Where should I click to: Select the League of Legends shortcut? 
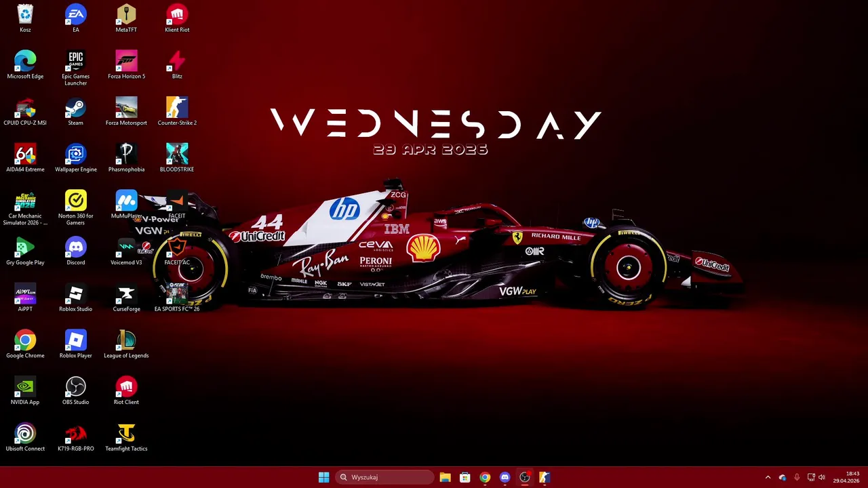(126, 344)
